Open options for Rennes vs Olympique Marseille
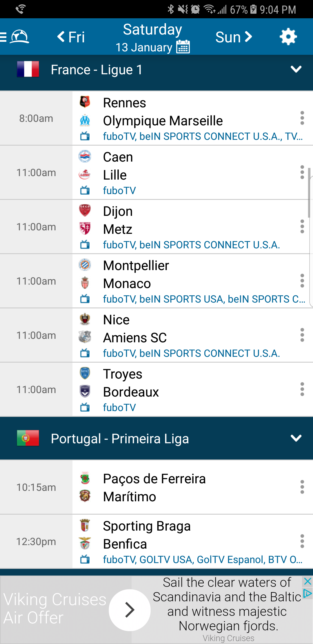 [302, 118]
